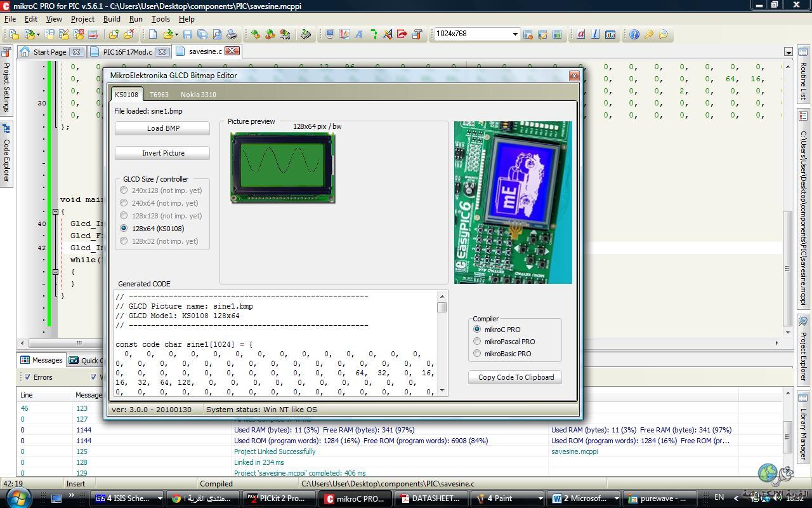Click the New File blank page icon
Screen dimensions: 812x508
153,34
